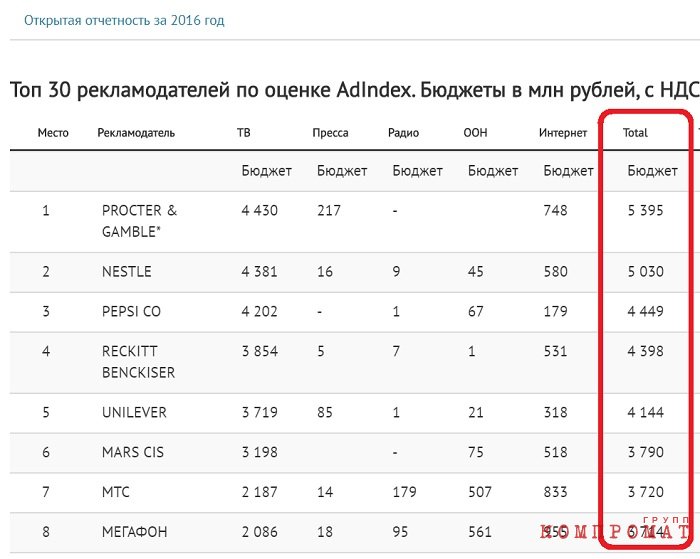
Task: Click the 'Бюджет' subheader under ТВ
Action: 267,171
